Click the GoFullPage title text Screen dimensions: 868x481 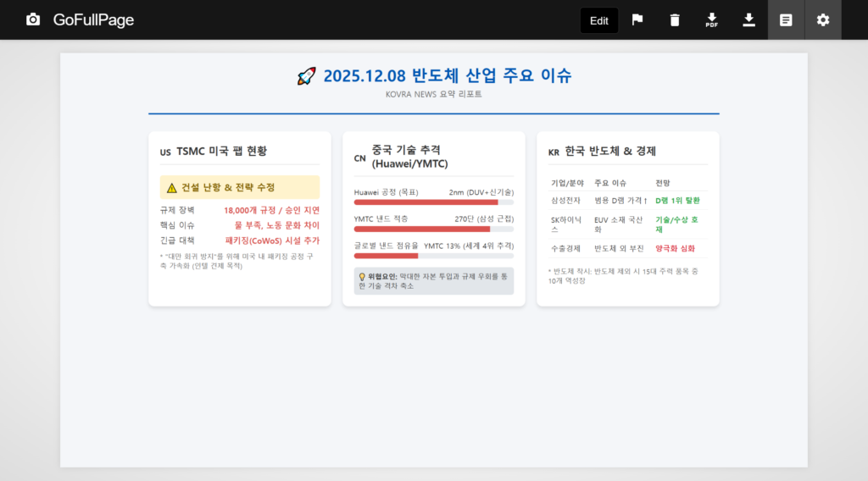pyautogui.click(x=93, y=19)
